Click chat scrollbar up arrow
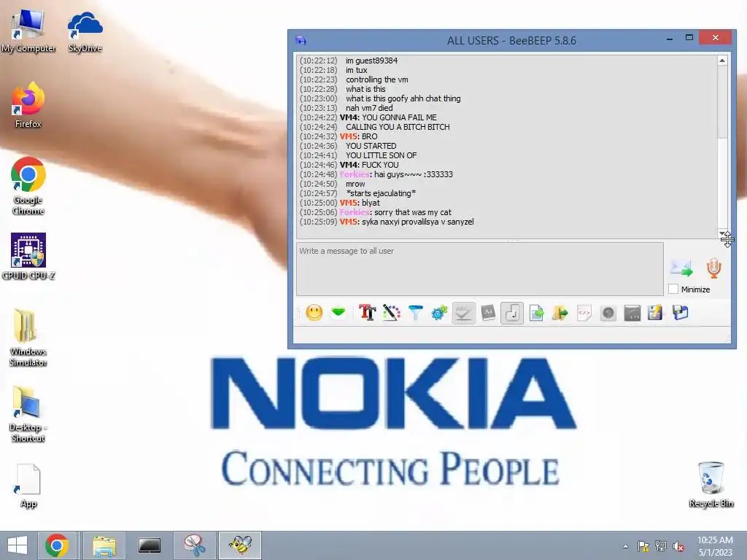747x560 pixels. 722,61
